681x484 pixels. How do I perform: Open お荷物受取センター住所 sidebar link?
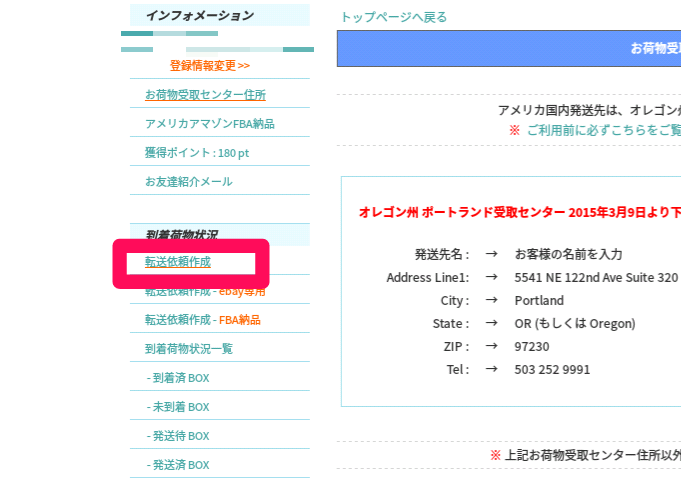(x=205, y=95)
